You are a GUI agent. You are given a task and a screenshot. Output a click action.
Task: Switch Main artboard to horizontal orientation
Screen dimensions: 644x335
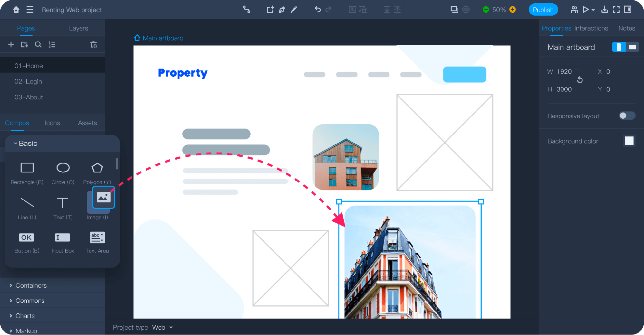point(633,47)
